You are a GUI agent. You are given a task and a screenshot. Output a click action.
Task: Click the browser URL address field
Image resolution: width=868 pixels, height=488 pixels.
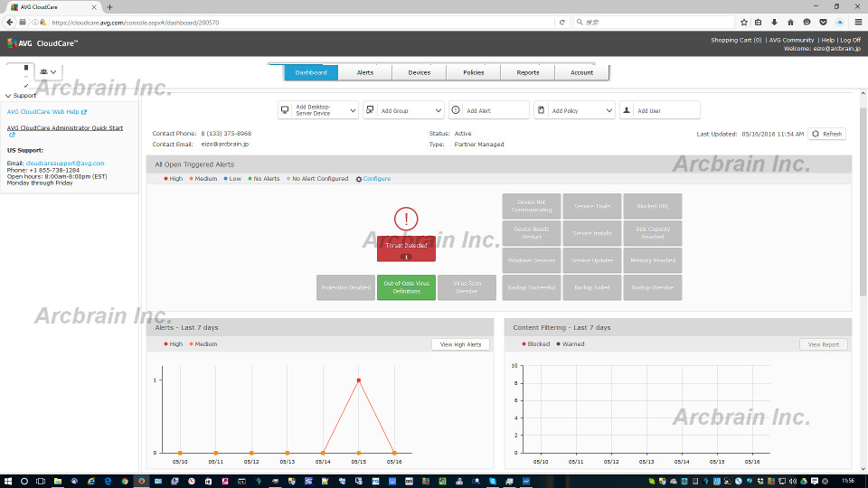[x=302, y=22]
